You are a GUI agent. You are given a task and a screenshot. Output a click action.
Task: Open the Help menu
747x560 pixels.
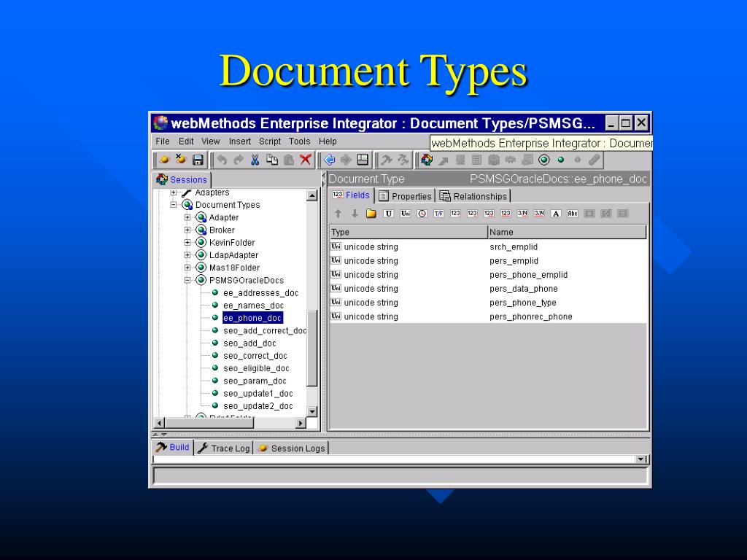coord(328,141)
